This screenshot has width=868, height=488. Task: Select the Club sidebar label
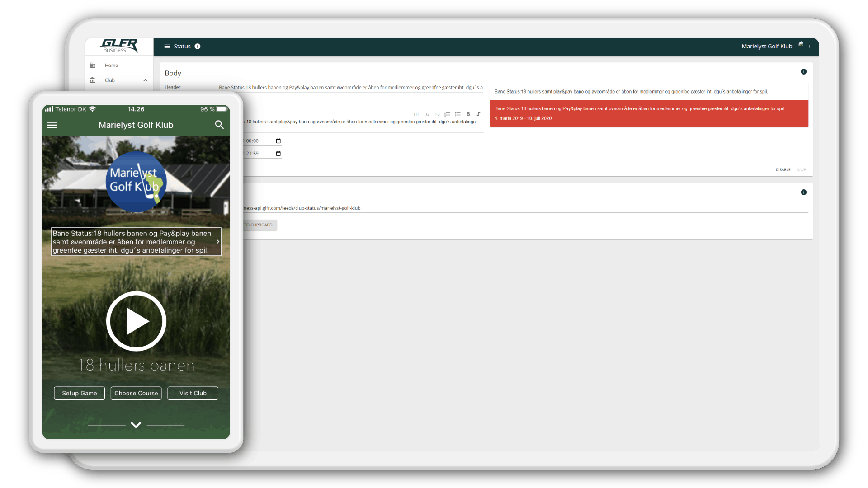(110, 80)
